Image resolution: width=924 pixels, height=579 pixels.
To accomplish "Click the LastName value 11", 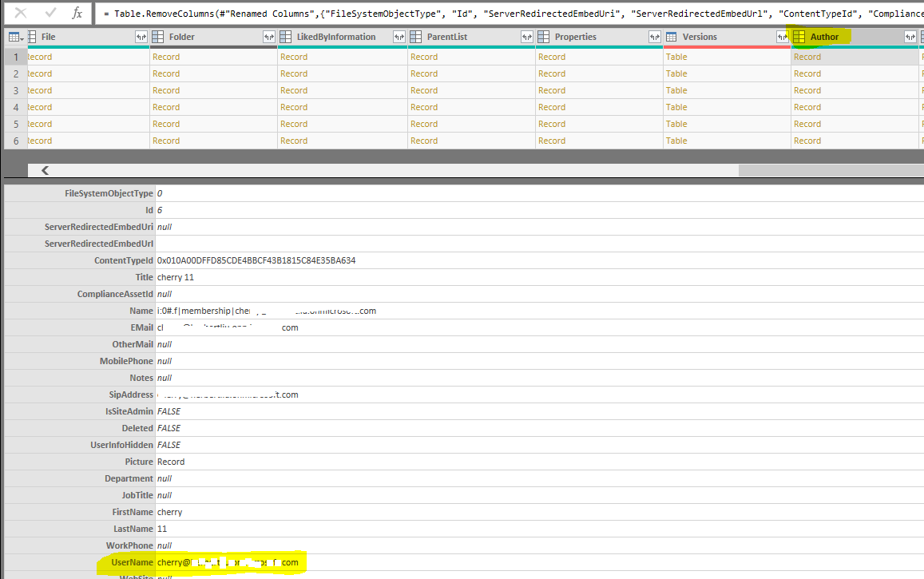I will pyautogui.click(x=162, y=529).
